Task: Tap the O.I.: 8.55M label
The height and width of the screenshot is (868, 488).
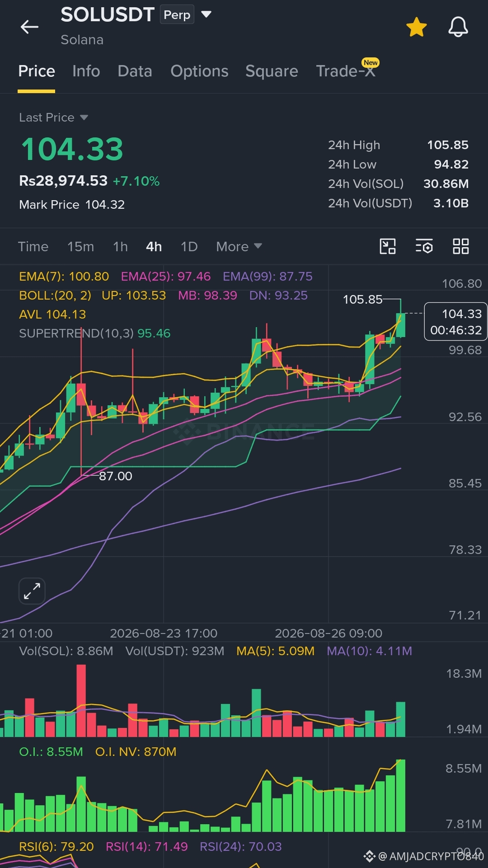Action: click(x=51, y=752)
